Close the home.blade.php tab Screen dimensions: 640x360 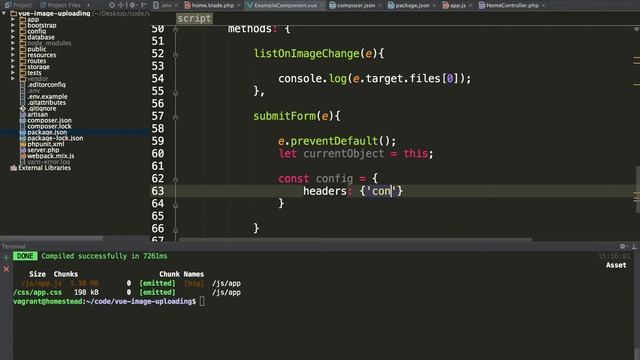[x=239, y=6]
